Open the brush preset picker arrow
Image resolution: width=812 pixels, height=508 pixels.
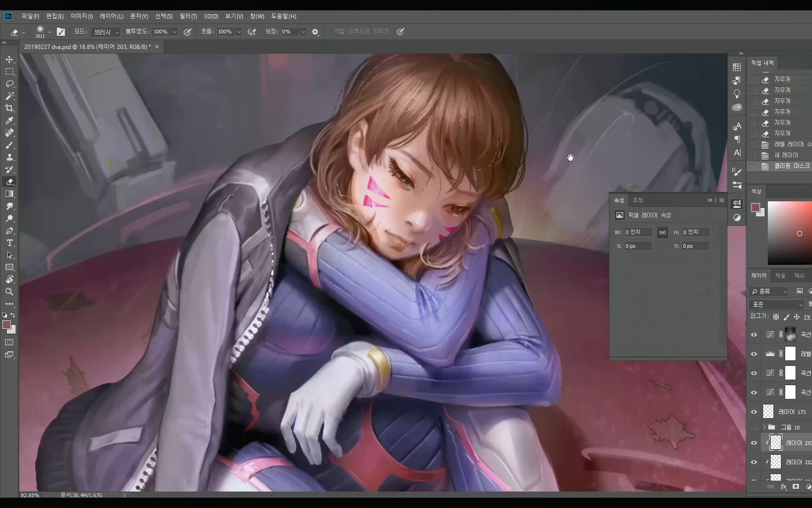coord(49,32)
